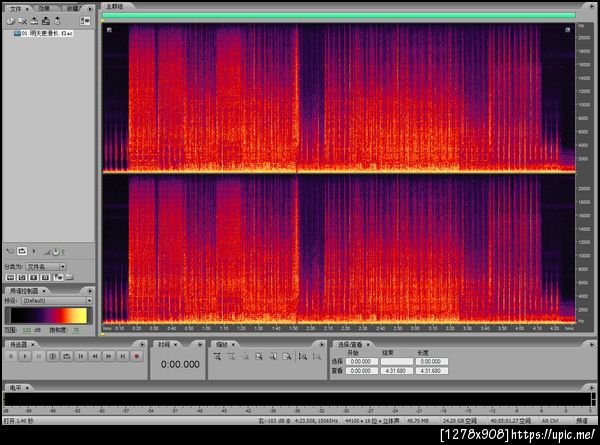
Task: Open the 时间 time panel flyout menu
Action: pyautogui.click(x=199, y=345)
